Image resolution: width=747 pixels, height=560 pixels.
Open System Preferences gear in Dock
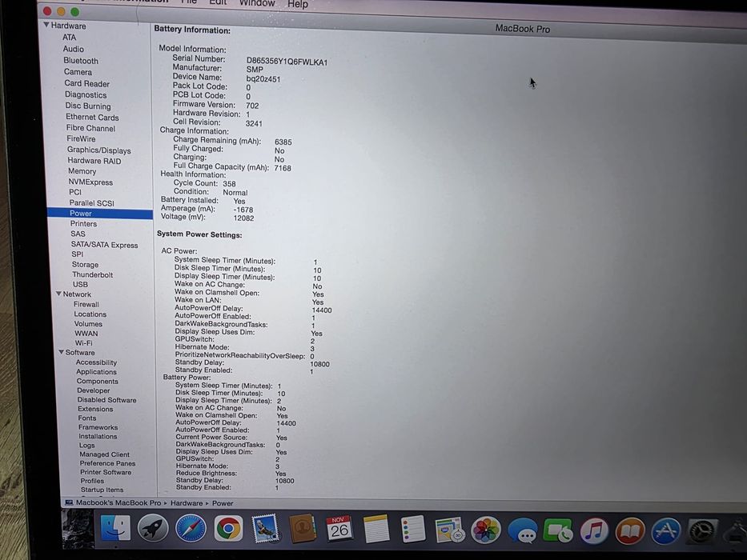[x=701, y=532]
